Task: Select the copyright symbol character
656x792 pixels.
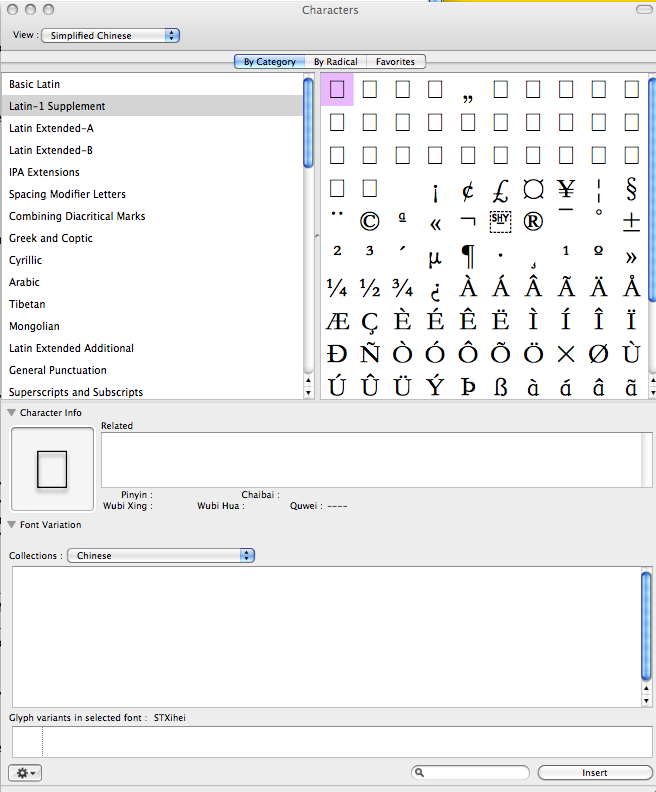Action: coord(369,222)
